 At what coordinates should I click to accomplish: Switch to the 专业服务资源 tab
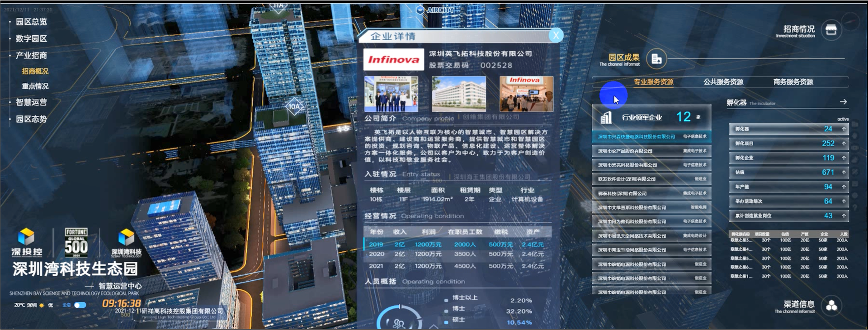click(653, 82)
